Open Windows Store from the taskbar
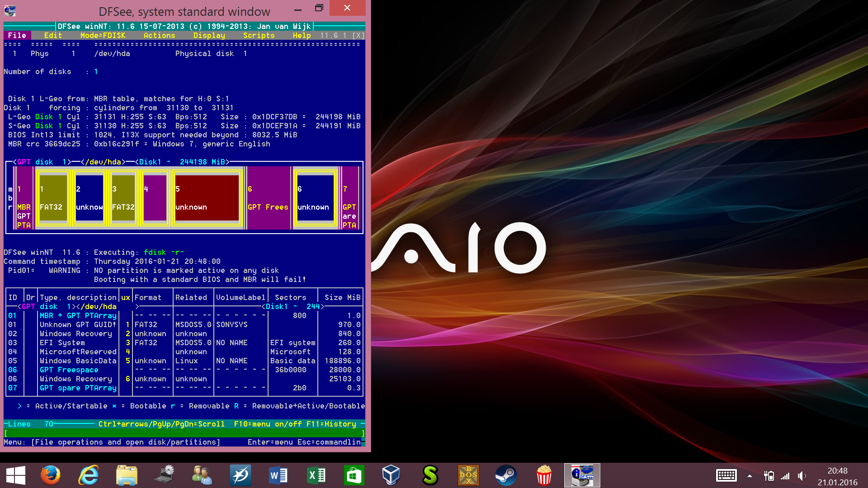 point(354,475)
